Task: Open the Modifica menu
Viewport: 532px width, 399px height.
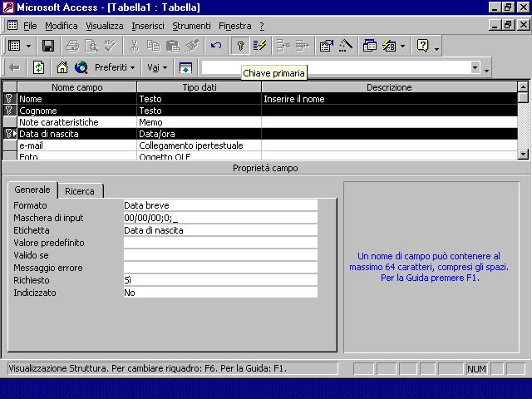Action: (x=62, y=26)
